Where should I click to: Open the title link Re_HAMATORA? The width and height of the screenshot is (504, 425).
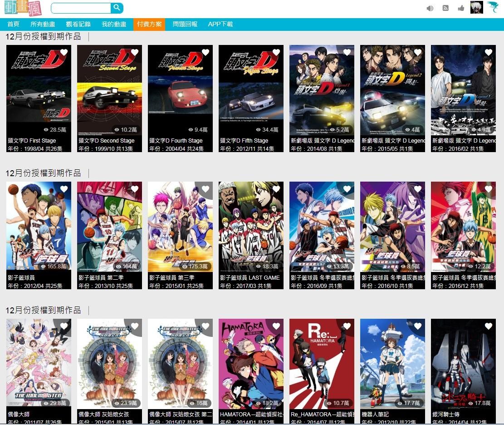322,415
